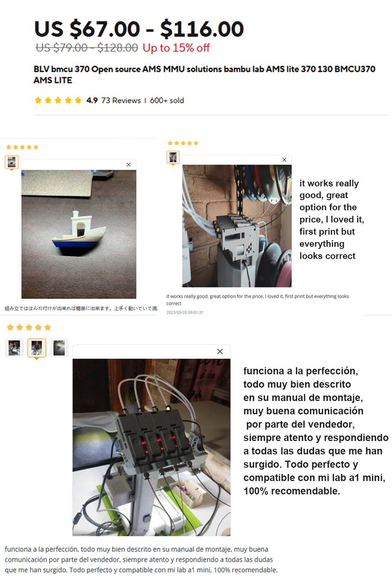Click the large Benchy boat photo
392x585 pixels.
79,234
